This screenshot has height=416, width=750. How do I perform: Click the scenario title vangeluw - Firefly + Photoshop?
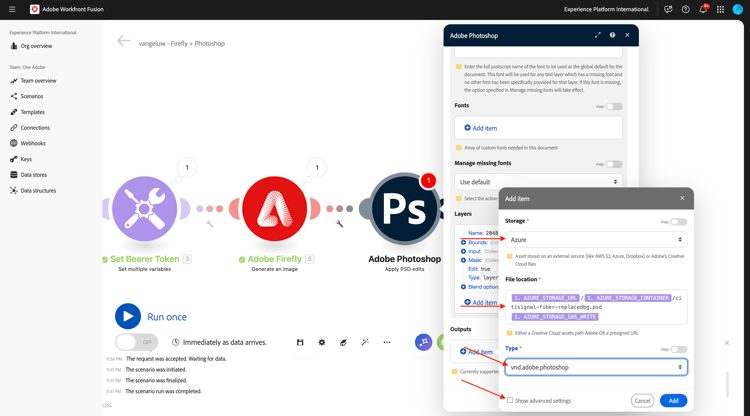click(182, 44)
